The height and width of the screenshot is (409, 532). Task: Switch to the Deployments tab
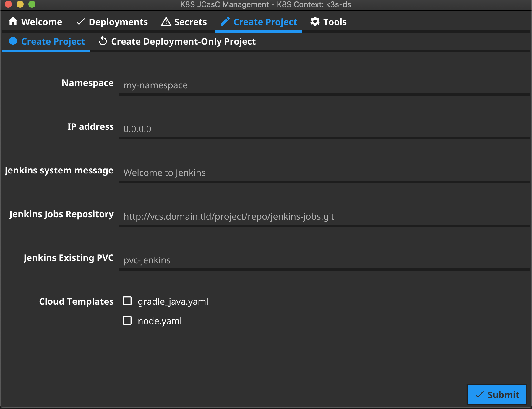[x=112, y=22]
